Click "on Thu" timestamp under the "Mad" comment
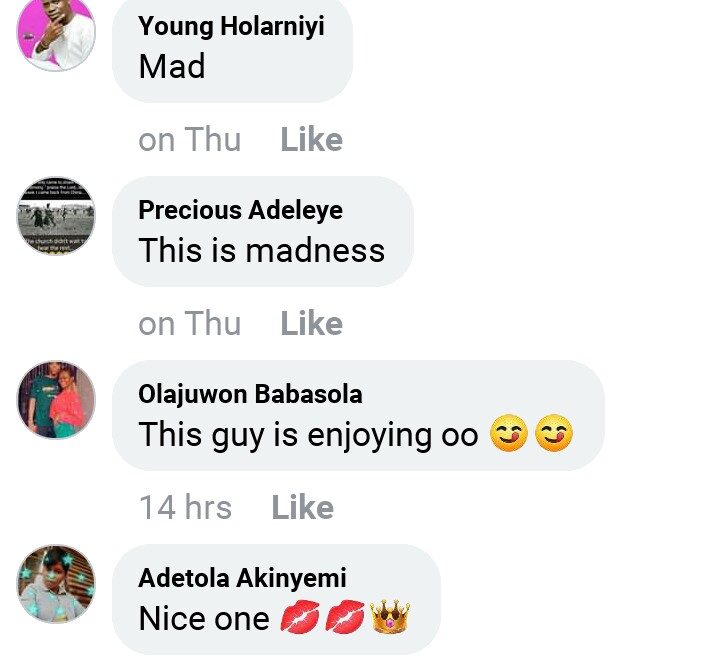The image size is (720, 666). pos(190,140)
